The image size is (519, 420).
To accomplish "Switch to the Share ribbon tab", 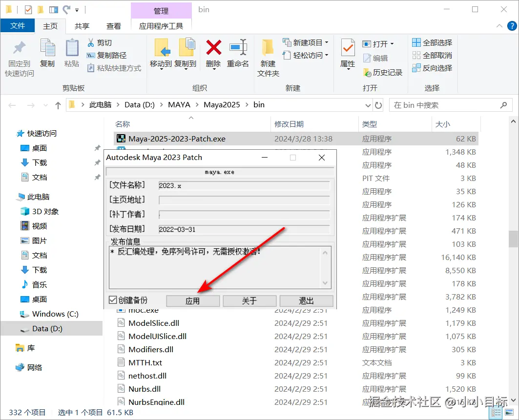I will [82, 26].
